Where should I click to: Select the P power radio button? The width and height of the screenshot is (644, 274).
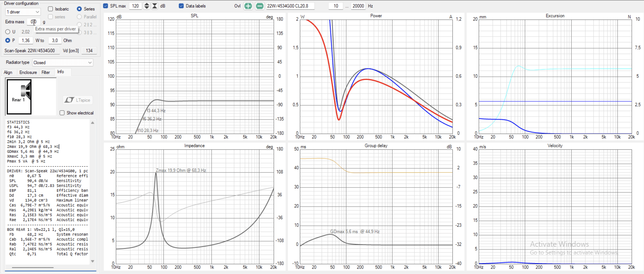[8, 40]
